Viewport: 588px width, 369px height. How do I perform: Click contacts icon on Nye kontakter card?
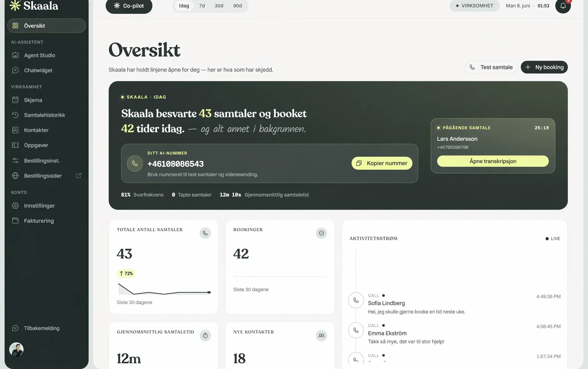pyautogui.click(x=322, y=335)
